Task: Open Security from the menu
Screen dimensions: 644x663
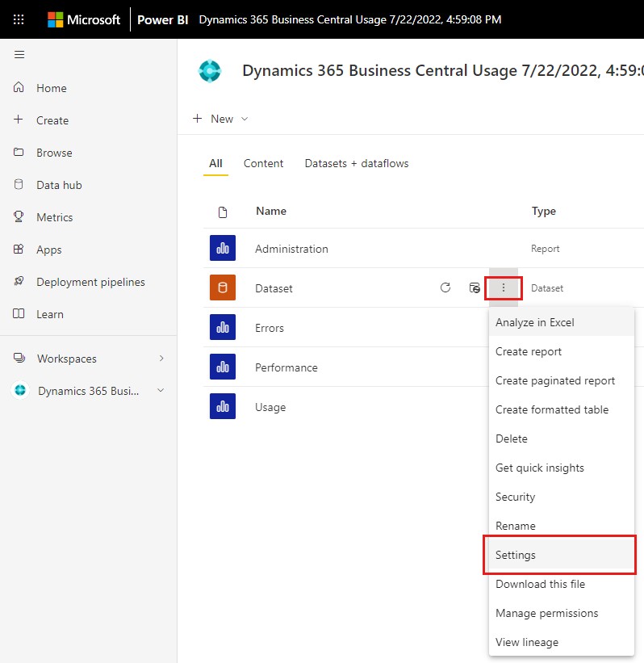Action: click(562, 497)
